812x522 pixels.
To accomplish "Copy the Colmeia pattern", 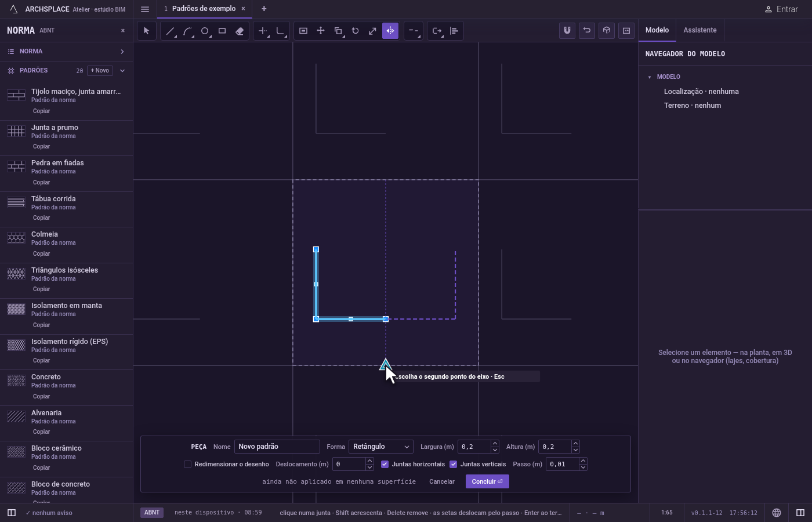I will [x=41, y=253].
